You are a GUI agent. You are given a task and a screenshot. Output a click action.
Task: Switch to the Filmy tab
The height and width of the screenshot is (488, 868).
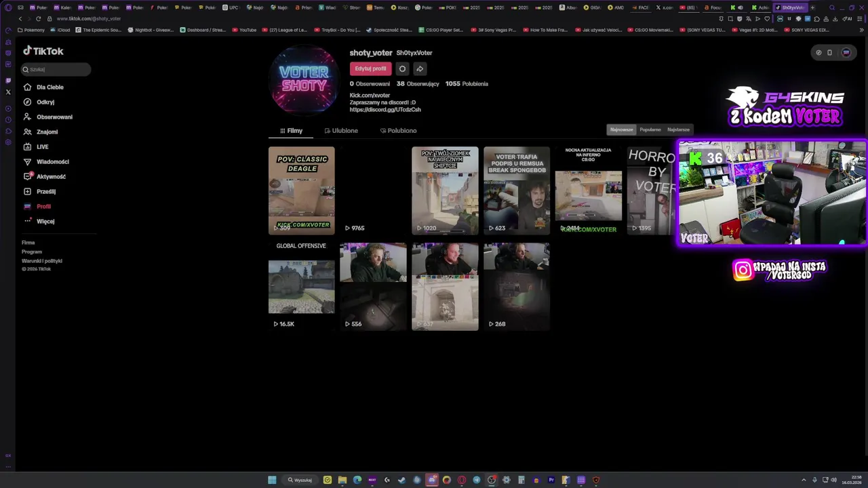292,131
